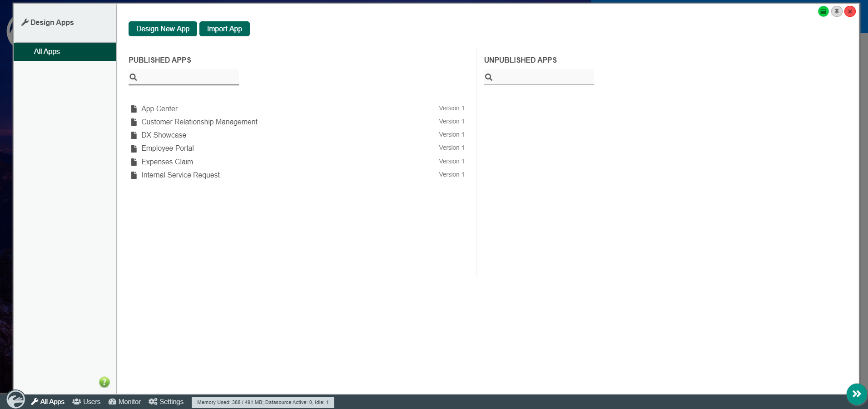Click document icon beside Internal Service Request
The width and height of the screenshot is (868, 409).
click(x=134, y=175)
